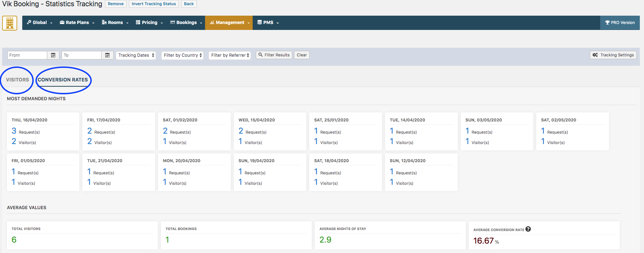Expand the Filter by Country dropdown
Image resolution: width=644 pixels, height=253 pixels.
pos(182,55)
